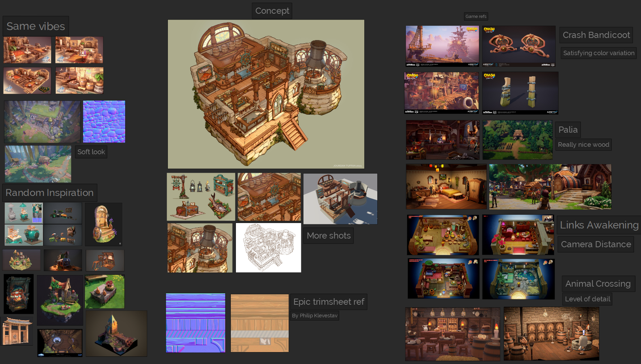
Task: Click the 'Epic trimsheet ref' title
Action: coord(328,302)
